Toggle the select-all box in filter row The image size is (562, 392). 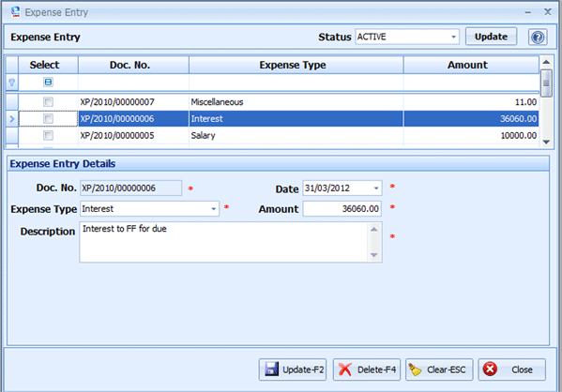48,82
